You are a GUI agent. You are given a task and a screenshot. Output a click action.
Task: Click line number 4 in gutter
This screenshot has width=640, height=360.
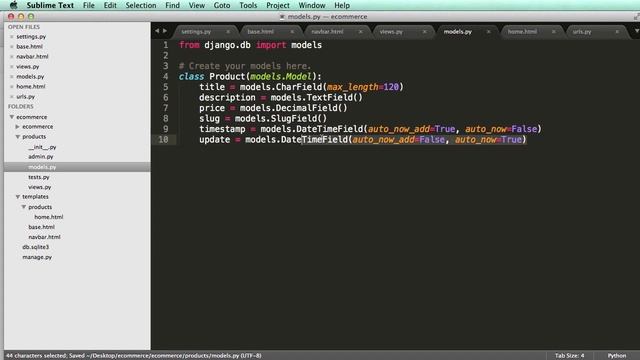pyautogui.click(x=165, y=76)
